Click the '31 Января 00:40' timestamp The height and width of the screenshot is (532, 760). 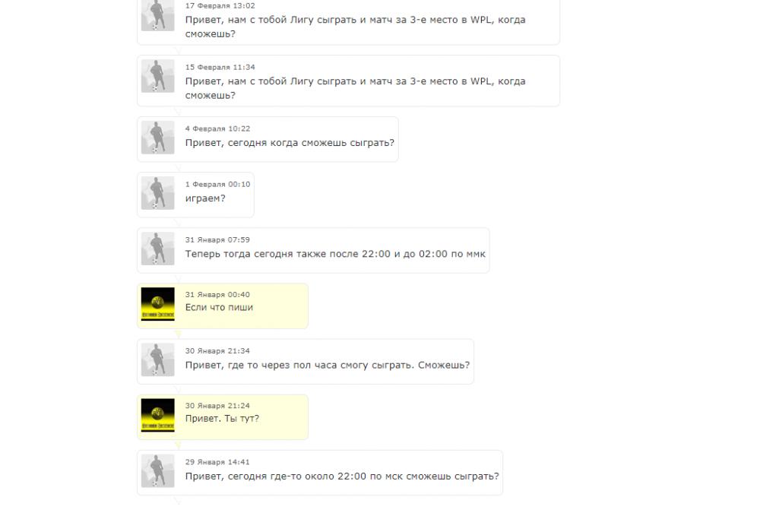(x=217, y=295)
